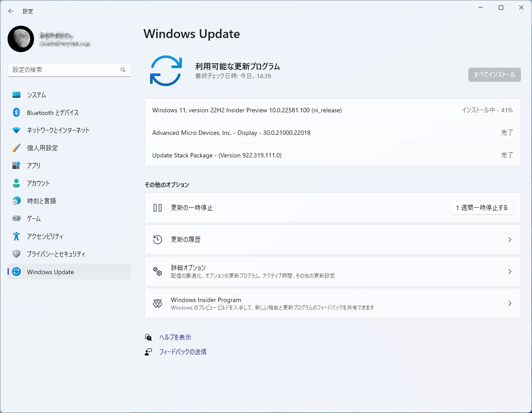This screenshot has width=532, height=413.
Task: Click 詳細オプション title text
Action: 189,268
